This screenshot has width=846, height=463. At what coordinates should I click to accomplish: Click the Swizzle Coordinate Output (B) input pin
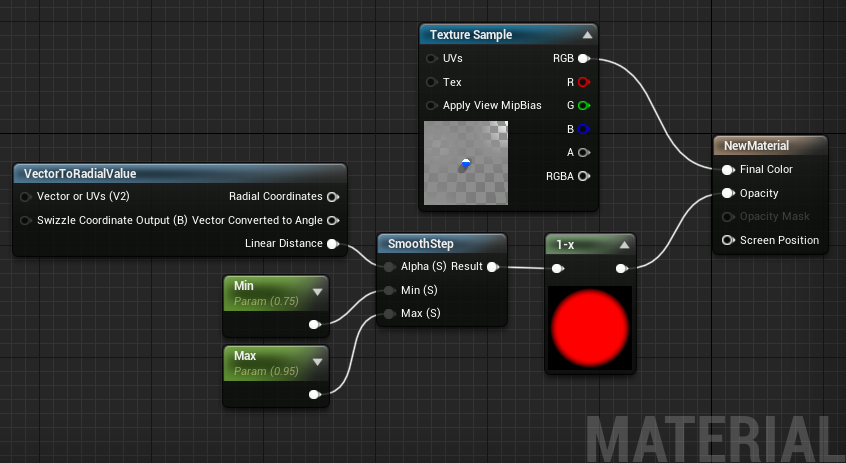point(25,220)
